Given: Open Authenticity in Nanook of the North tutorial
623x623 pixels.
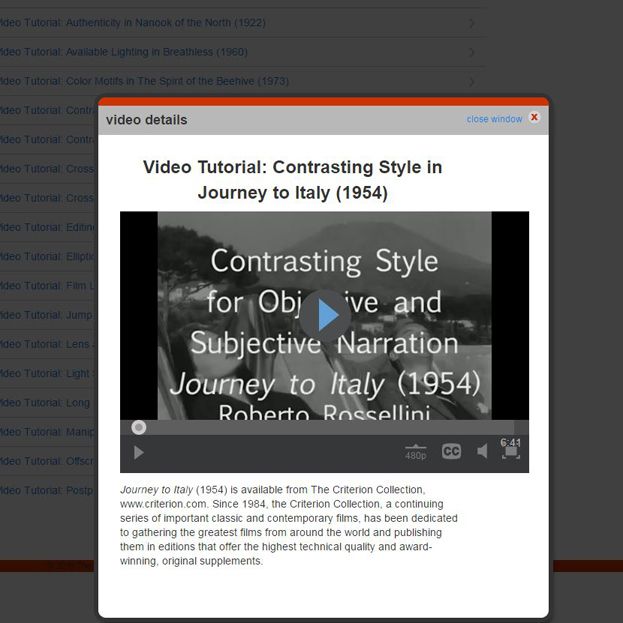Looking at the screenshot, I should pyautogui.click(x=133, y=23).
